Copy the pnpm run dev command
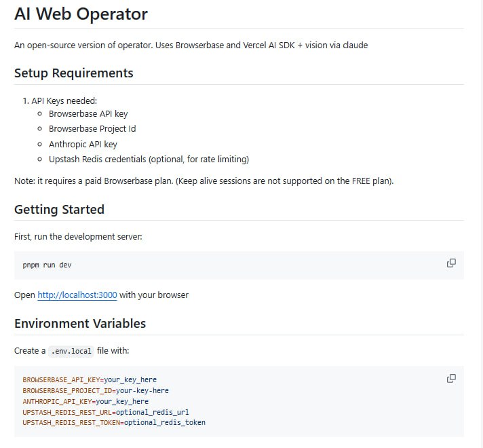This screenshot has height=448, width=483. (451, 263)
